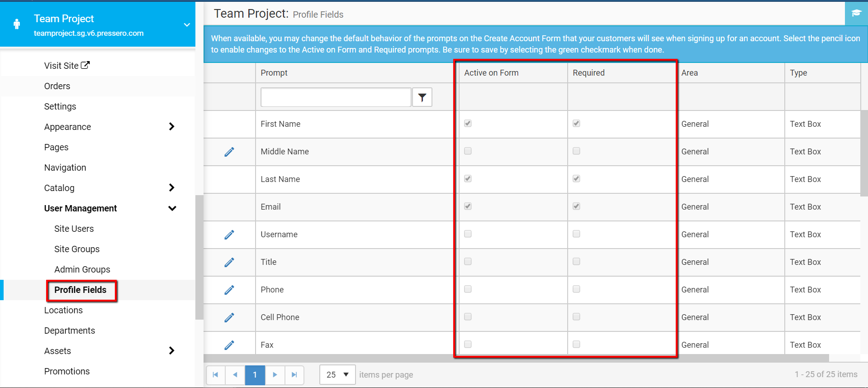The height and width of the screenshot is (388, 868).
Task: Toggle Required checkbox for Email
Action: click(x=576, y=206)
